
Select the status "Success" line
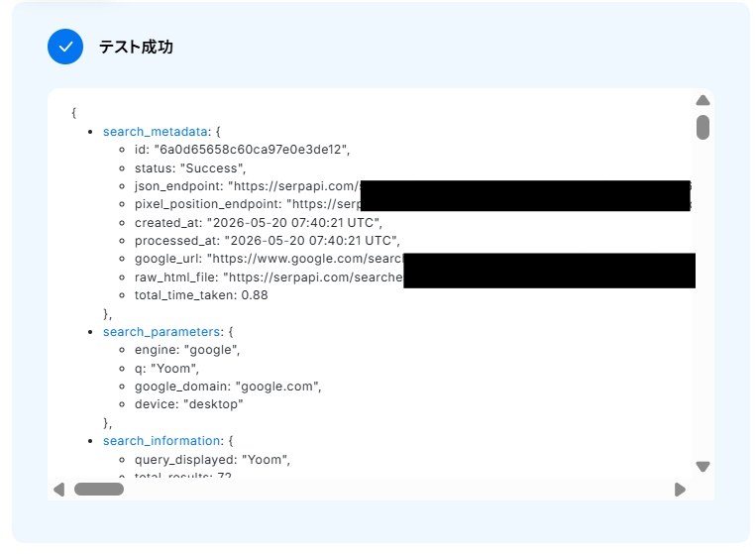pos(190,168)
